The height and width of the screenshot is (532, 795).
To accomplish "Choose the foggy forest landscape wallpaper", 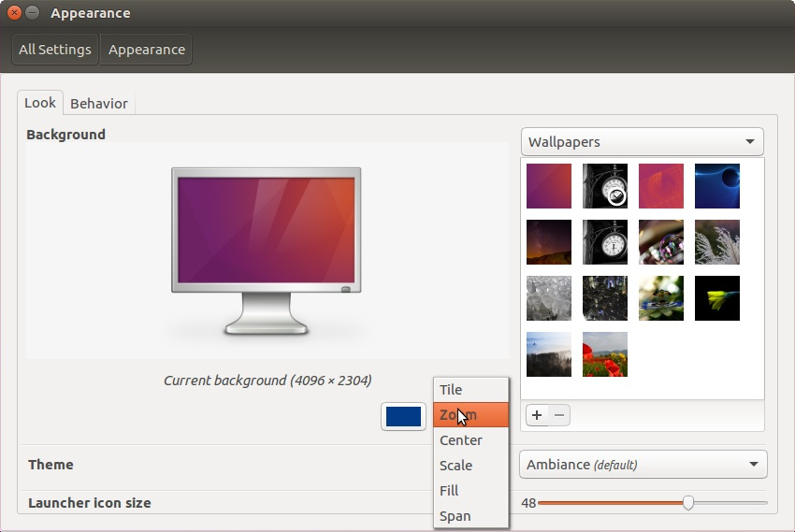I will 548,354.
